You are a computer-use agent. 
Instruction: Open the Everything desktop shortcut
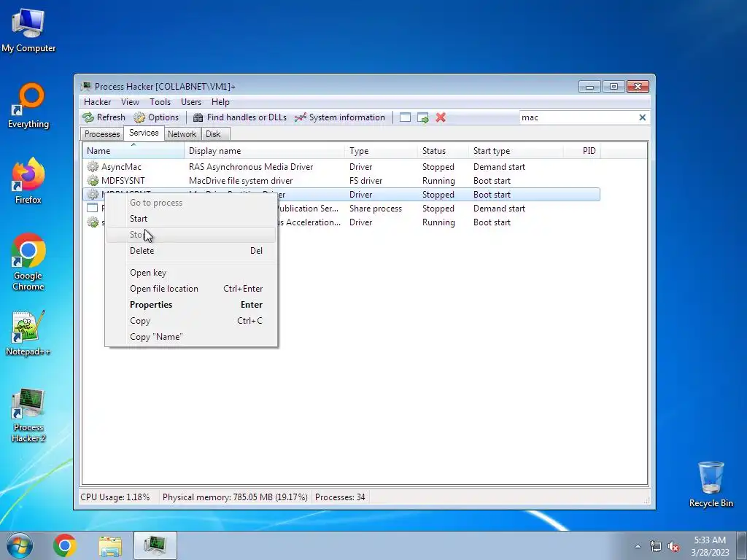click(28, 106)
